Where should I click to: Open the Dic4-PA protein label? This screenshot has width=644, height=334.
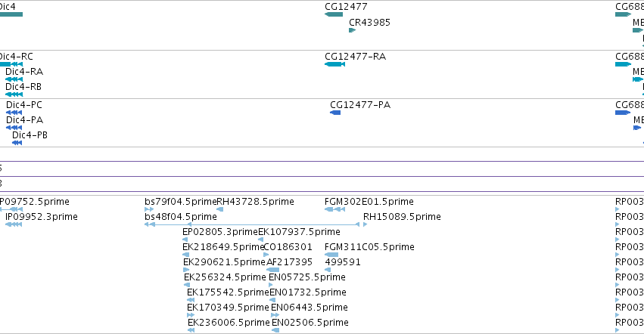[25, 120]
